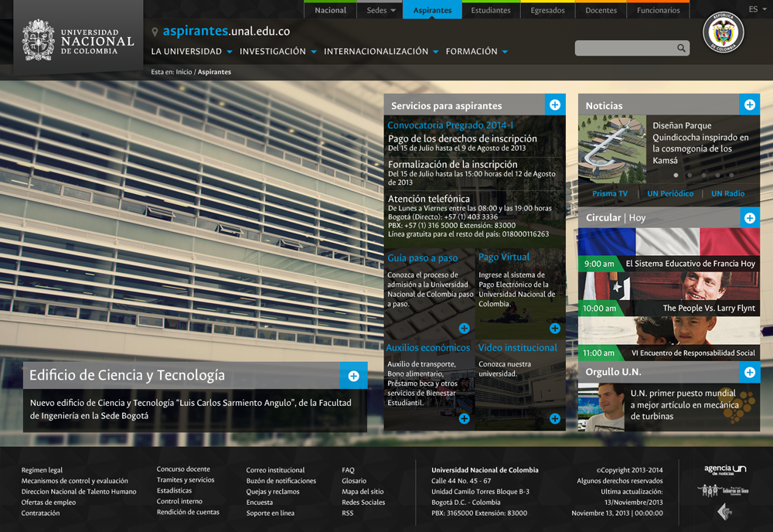
Task: Click plus icon on Edificio de Ciencia banner
Action: (x=353, y=376)
